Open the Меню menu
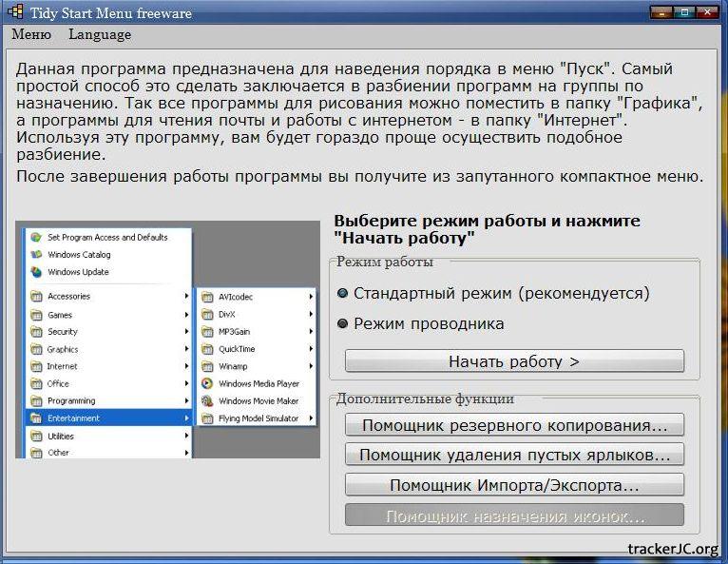The image size is (728, 564). pyautogui.click(x=31, y=34)
